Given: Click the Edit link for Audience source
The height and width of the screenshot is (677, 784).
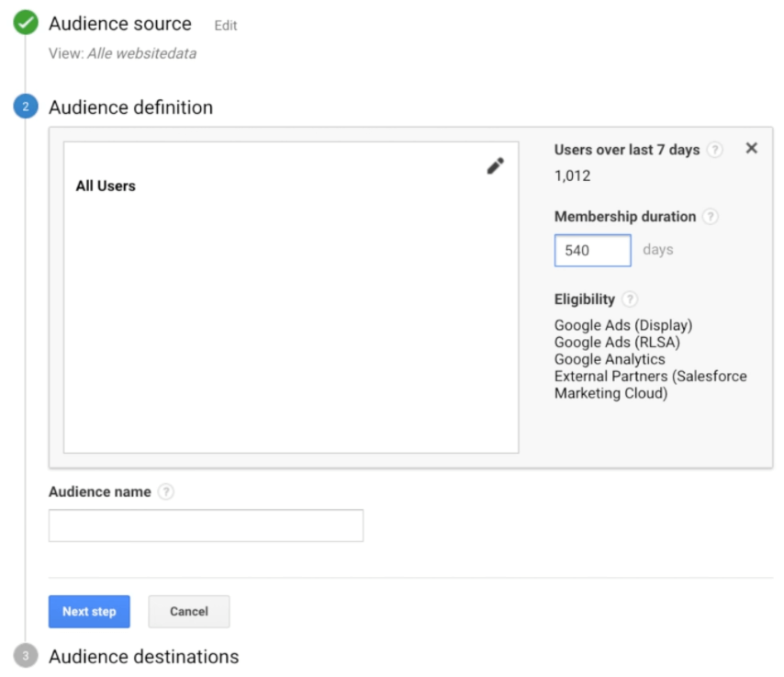Looking at the screenshot, I should click(226, 26).
